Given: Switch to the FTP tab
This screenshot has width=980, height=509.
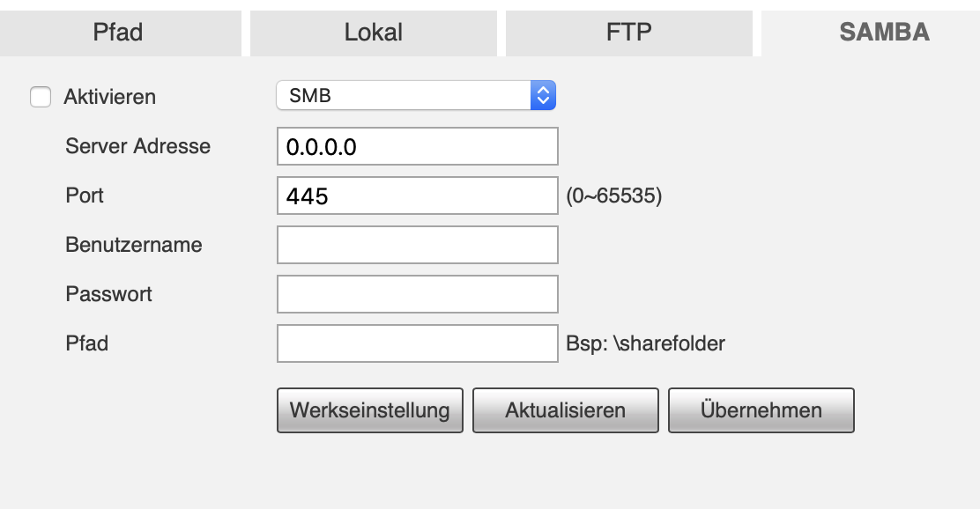Looking at the screenshot, I should (628, 33).
